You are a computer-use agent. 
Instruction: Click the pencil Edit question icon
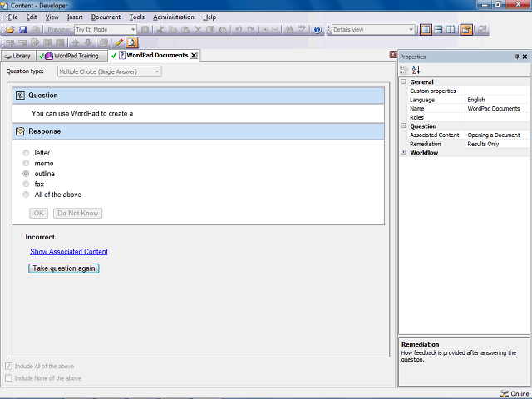coord(119,42)
